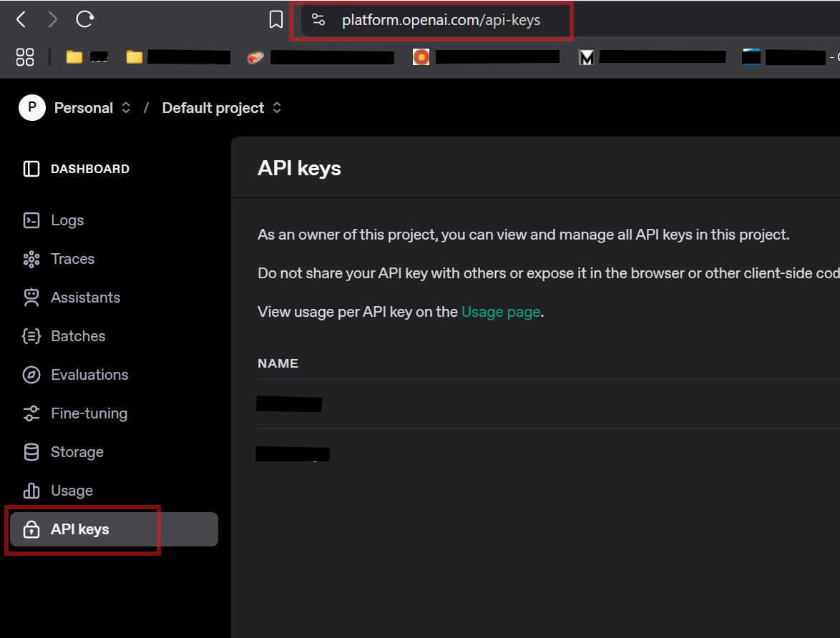This screenshot has width=840, height=638.
Task: Reload the current page
Action: click(84, 19)
